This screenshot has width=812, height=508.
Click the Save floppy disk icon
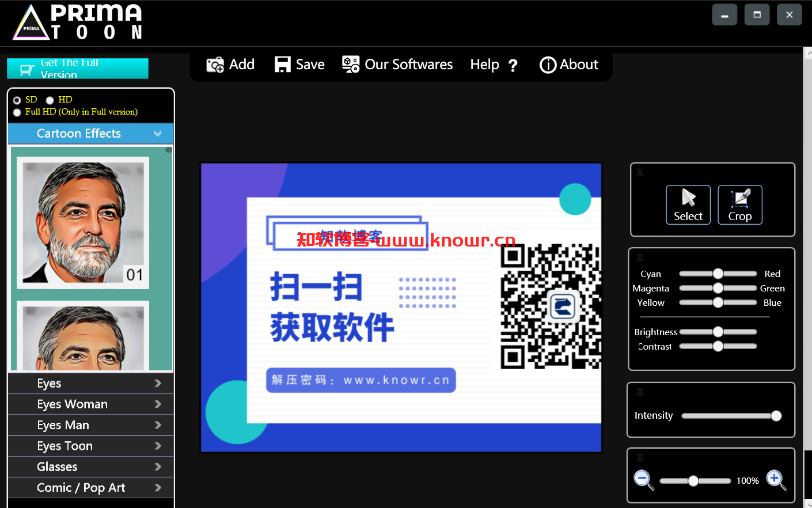pyautogui.click(x=282, y=65)
